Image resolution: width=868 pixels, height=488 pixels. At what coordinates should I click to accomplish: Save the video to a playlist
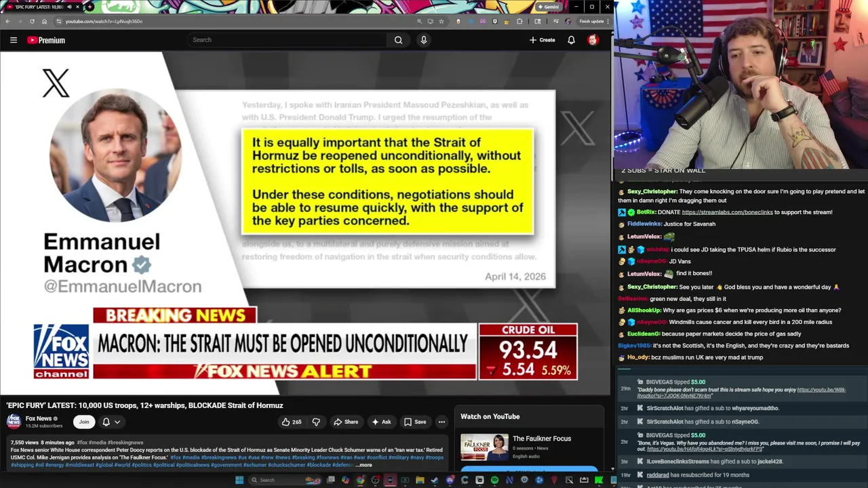tap(415, 422)
